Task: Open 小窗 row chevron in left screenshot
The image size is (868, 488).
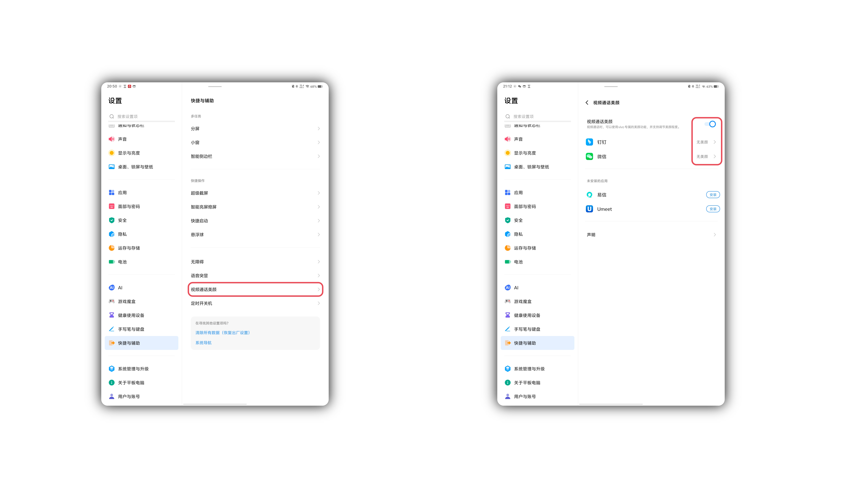Action: click(x=319, y=142)
